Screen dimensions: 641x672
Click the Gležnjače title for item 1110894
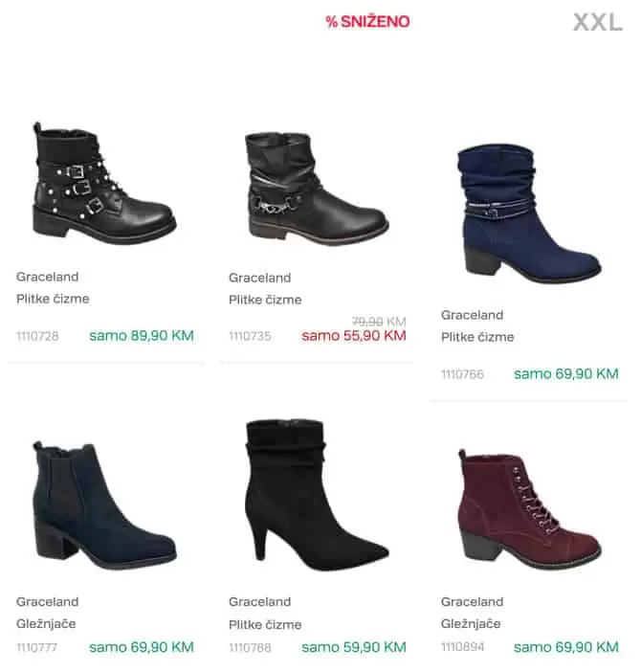pyautogui.click(x=471, y=623)
